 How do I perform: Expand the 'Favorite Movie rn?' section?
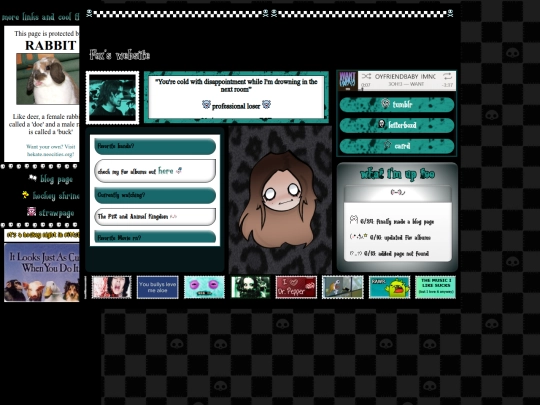coord(155,237)
